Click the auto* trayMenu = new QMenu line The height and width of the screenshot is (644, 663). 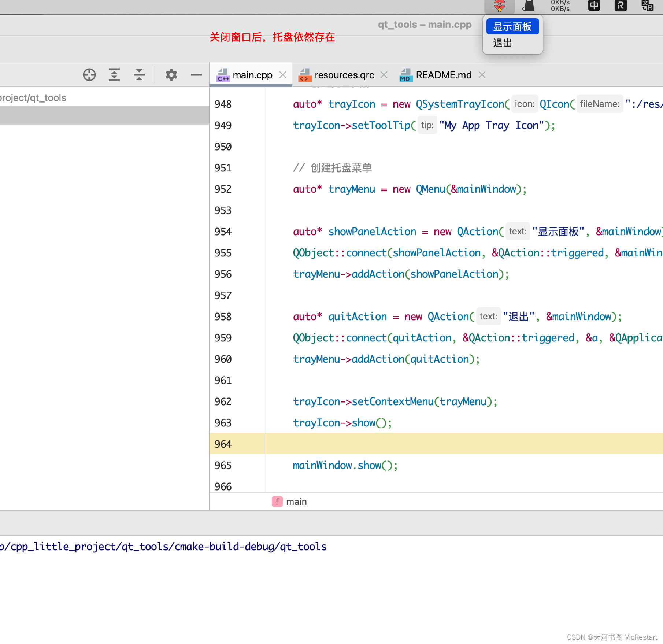410,189
